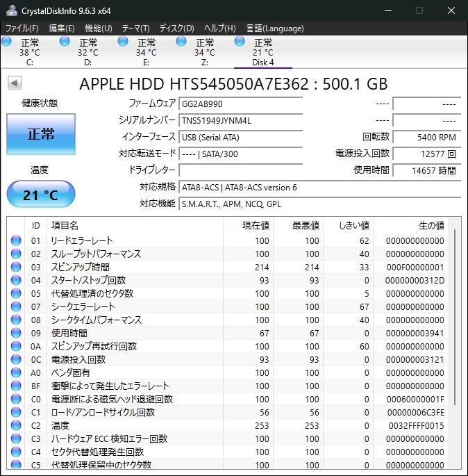The height and width of the screenshot is (476, 468).
Task: Select the 32 °C D: disk tab
Action: click(x=87, y=52)
